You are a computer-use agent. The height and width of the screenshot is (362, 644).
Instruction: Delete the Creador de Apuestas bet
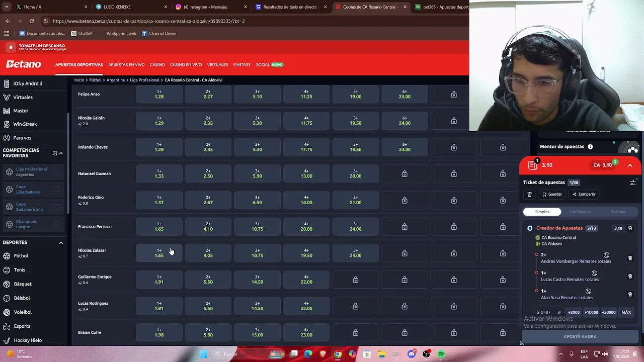point(630,228)
